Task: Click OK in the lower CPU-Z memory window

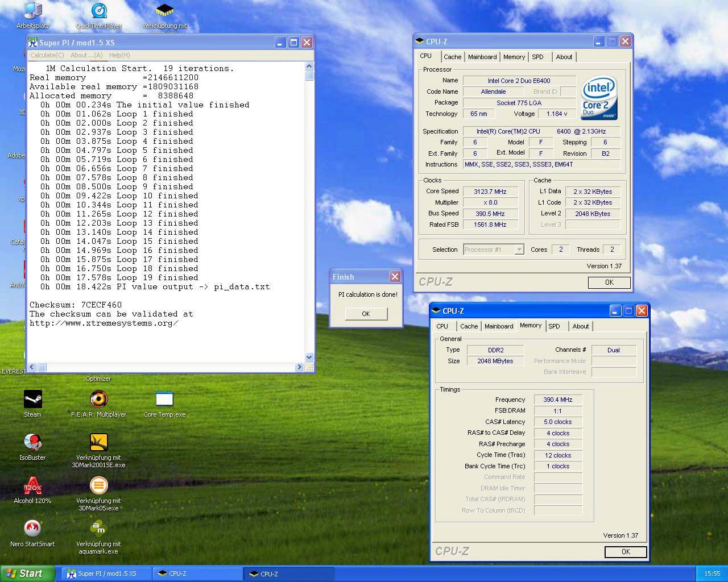Action: (626, 552)
